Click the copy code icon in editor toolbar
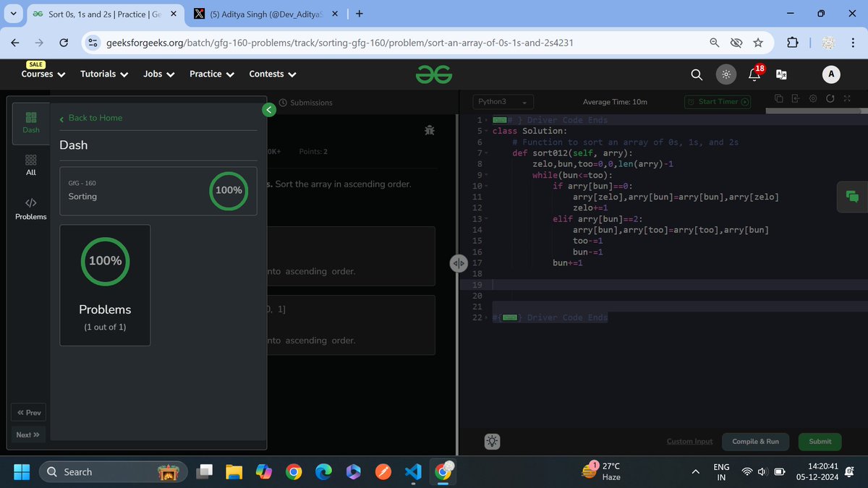The height and width of the screenshot is (488, 868). (x=779, y=99)
